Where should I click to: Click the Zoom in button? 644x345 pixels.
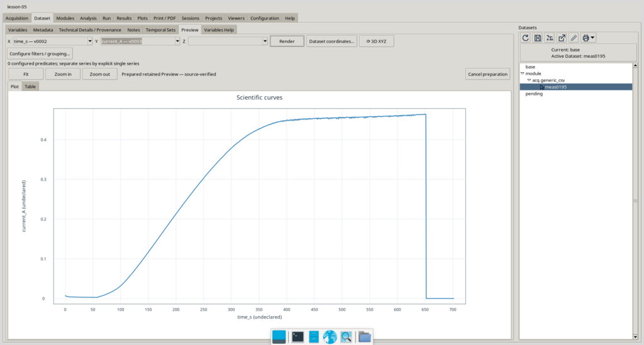pos(63,74)
